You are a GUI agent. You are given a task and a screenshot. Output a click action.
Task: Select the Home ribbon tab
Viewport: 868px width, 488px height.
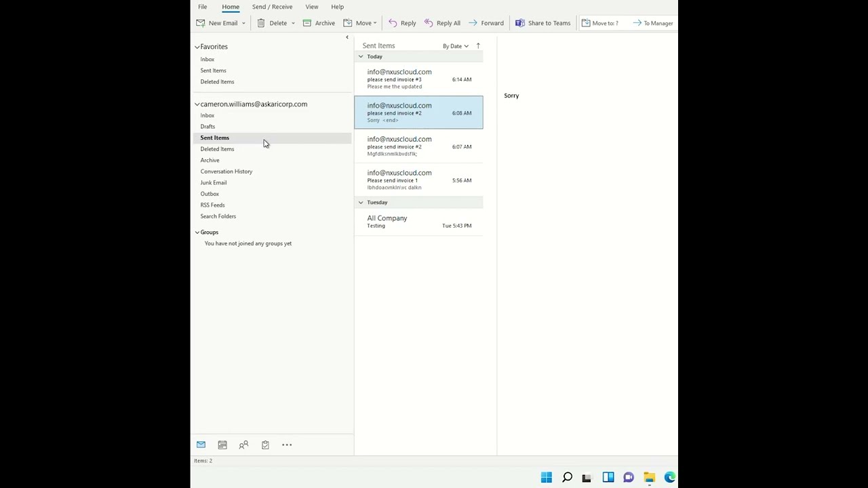[x=231, y=7]
